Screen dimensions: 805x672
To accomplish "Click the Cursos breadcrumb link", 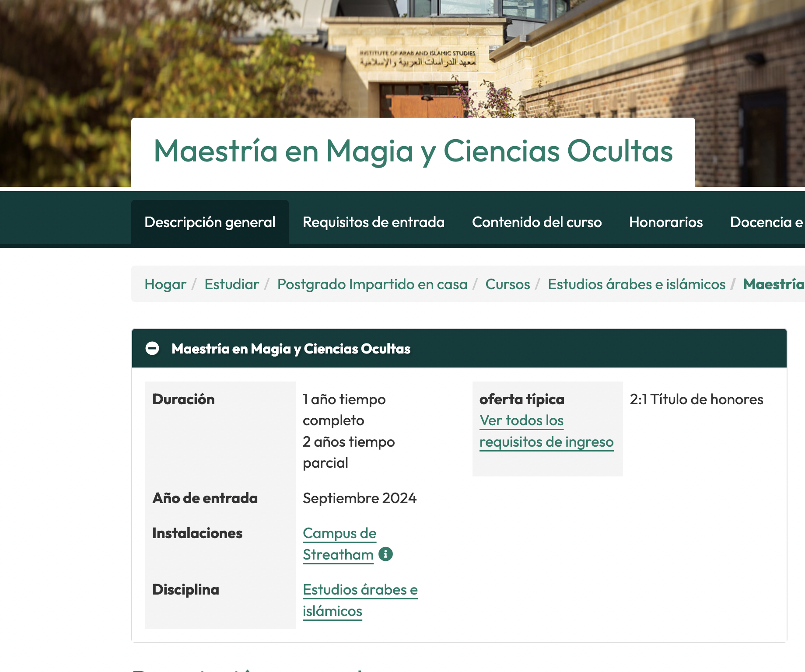I will tap(507, 284).
